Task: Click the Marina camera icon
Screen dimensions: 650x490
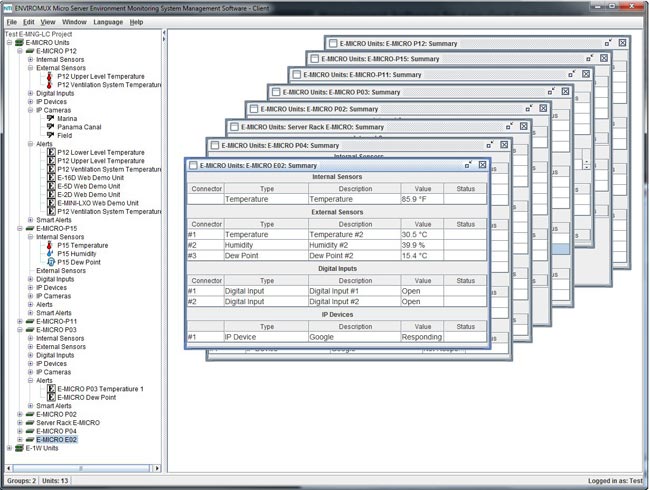Action: point(51,119)
